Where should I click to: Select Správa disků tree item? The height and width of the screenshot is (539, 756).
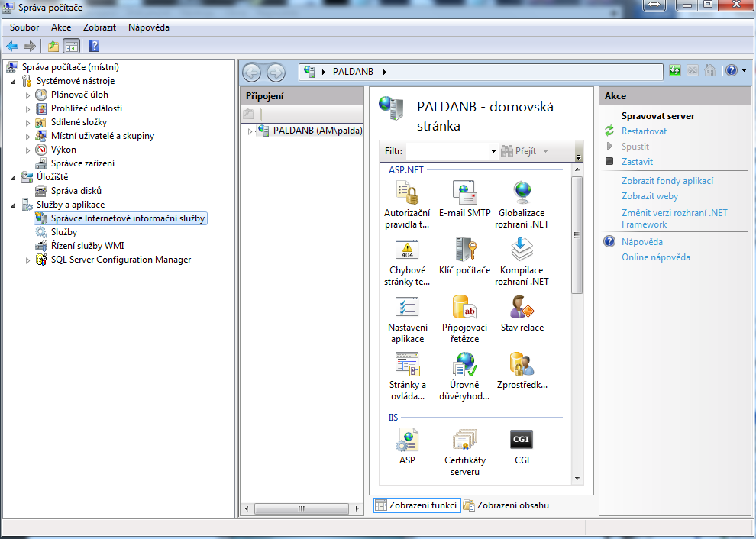[x=76, y=191]
